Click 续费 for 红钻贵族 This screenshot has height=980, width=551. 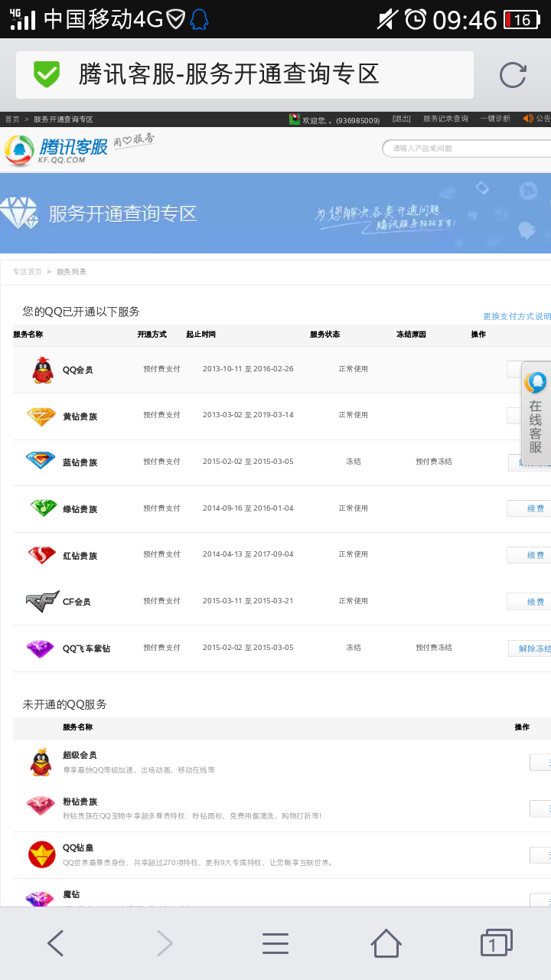530,555
